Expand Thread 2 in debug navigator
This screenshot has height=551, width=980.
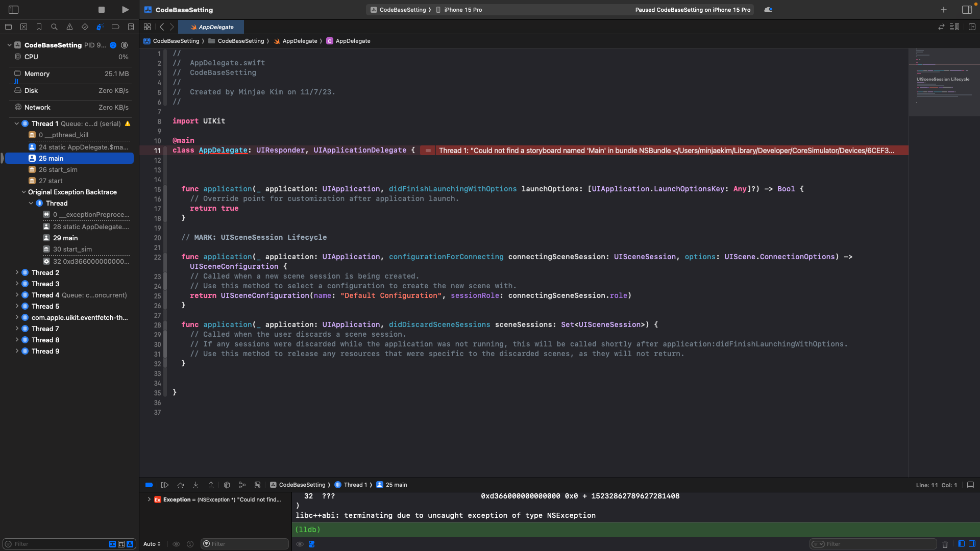pos(17,272)
